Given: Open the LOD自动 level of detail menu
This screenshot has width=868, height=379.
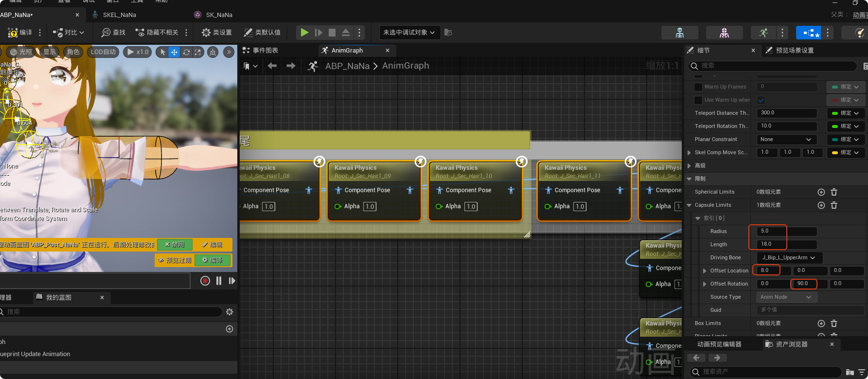Looking at the screenshot, I should click(104, 52).
